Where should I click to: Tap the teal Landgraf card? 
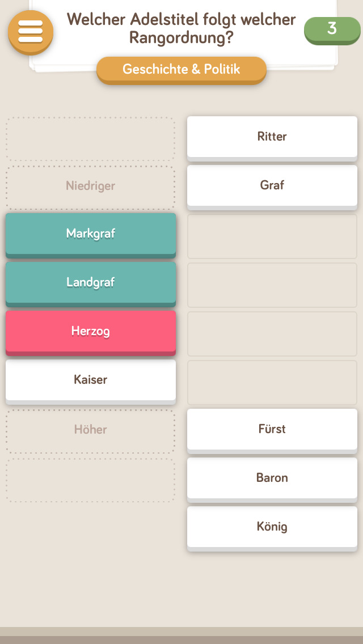(x=91, y=282)
